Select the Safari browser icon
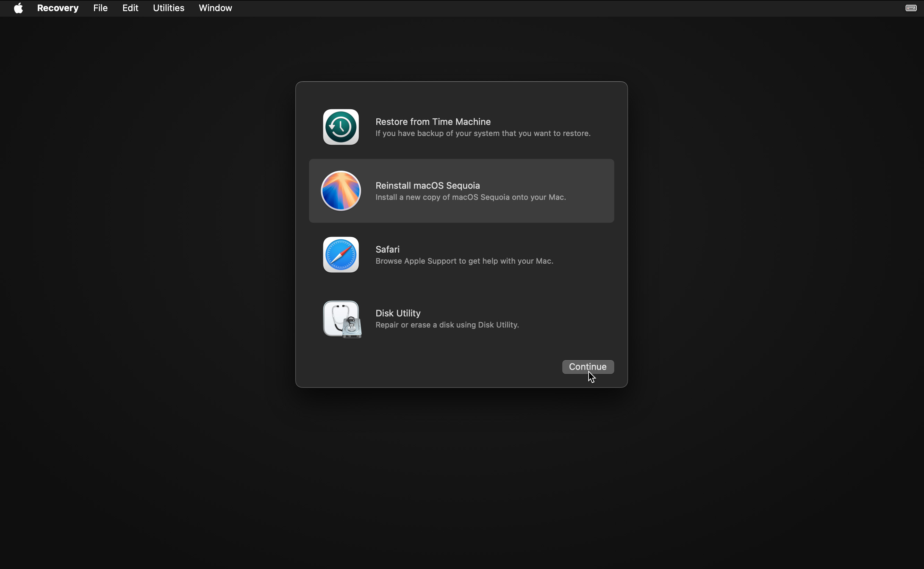 [341, 255]
